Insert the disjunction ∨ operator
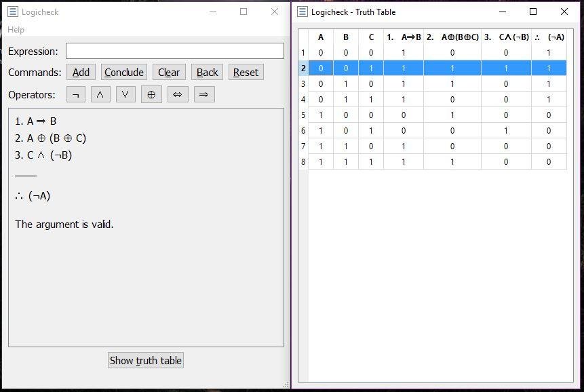 [x=125, y=94]
